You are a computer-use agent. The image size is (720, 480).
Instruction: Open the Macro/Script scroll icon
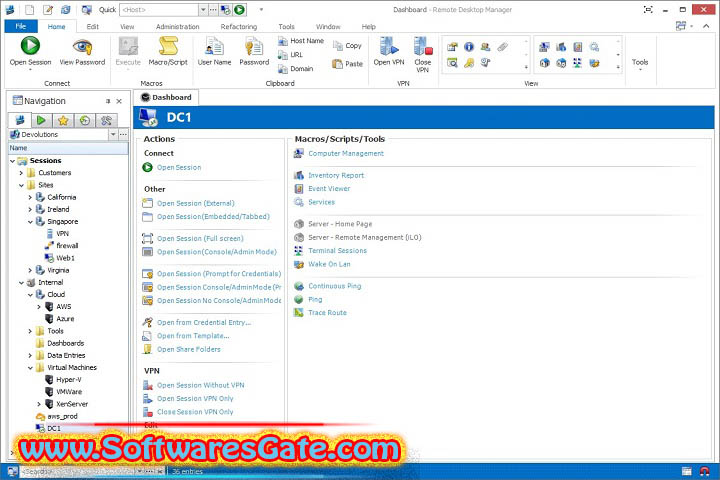point(168,46)
